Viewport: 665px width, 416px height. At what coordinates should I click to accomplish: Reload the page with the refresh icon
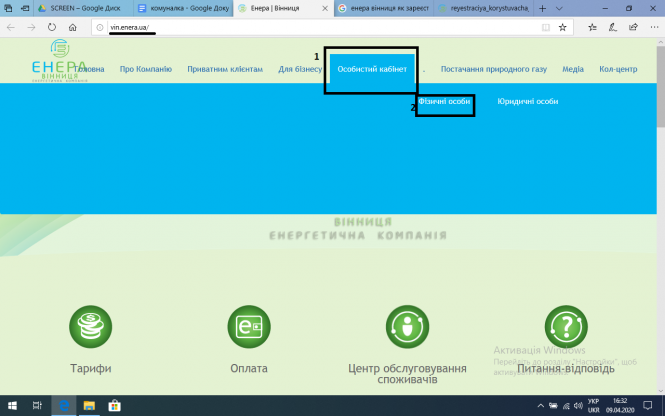tap(52, 27)
